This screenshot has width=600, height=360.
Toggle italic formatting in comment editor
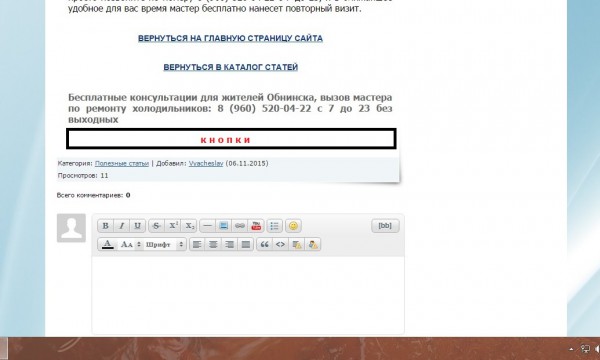(x=122, y=226)
